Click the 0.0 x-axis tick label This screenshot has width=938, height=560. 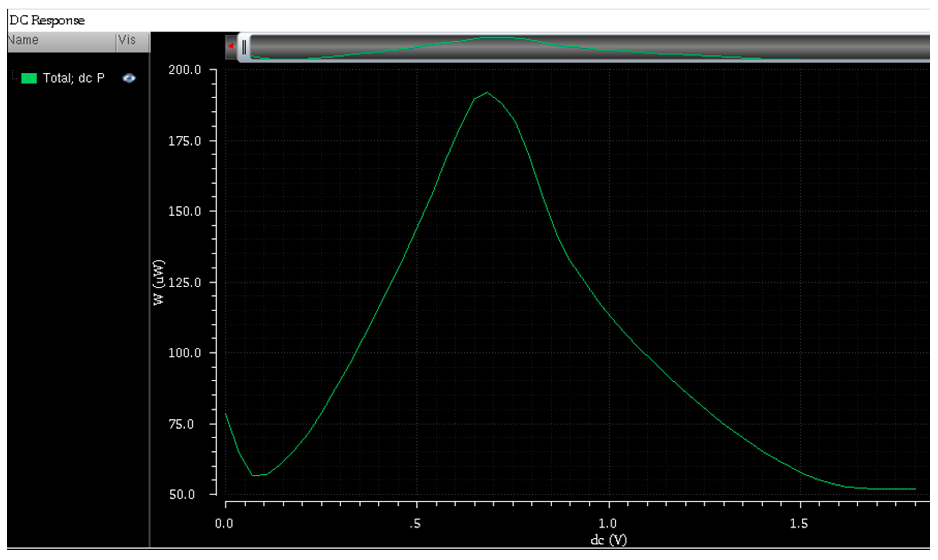click(x=224, y=523)
